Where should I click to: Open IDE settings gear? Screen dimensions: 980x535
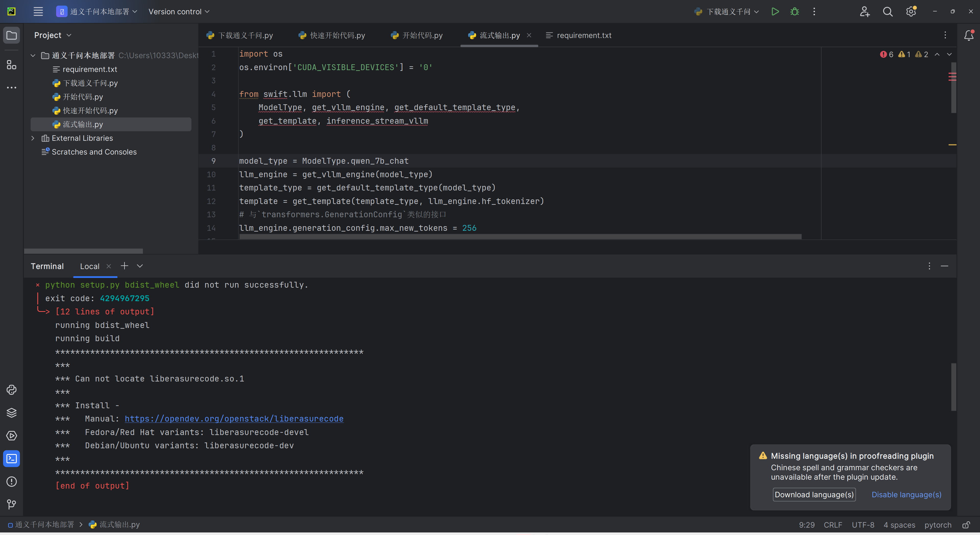pos(911,11)
